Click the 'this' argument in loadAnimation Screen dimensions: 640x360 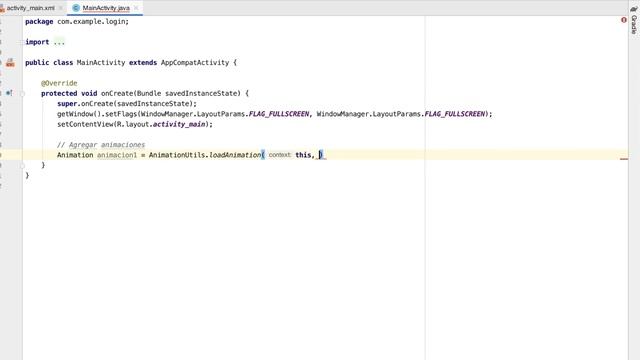pyautogui.click(x=303, y=155)
